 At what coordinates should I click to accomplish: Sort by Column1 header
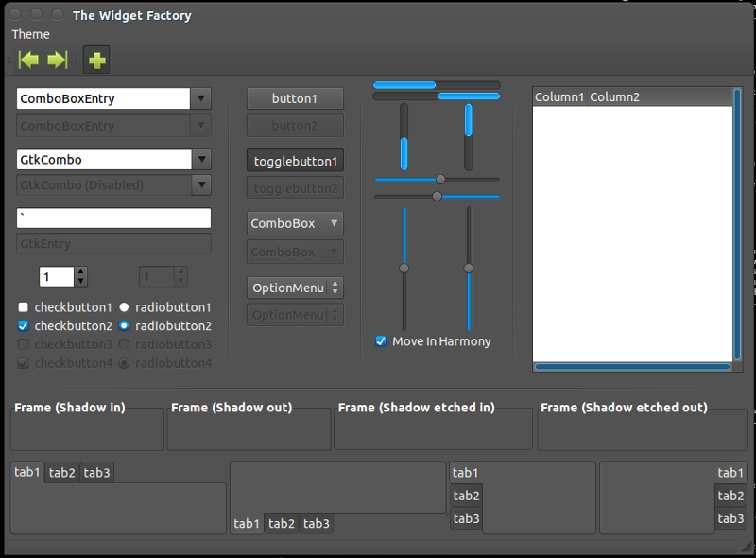(559, 97)
